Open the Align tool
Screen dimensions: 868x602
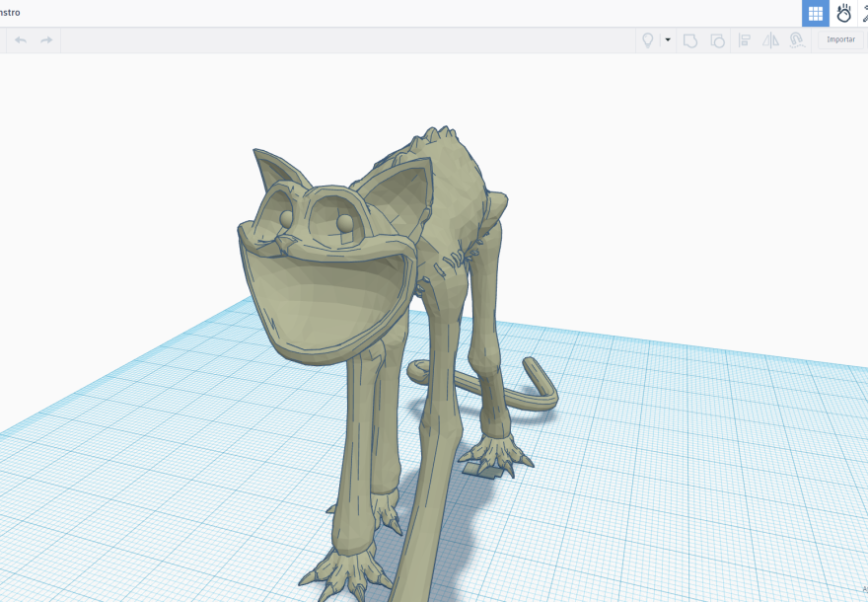(x=745, y=40)
